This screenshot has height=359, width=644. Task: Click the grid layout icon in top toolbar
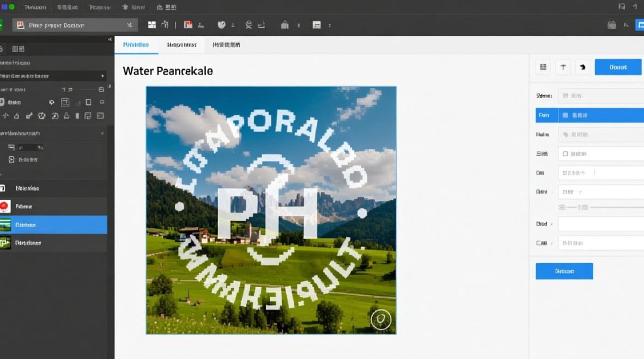point(152,25)
